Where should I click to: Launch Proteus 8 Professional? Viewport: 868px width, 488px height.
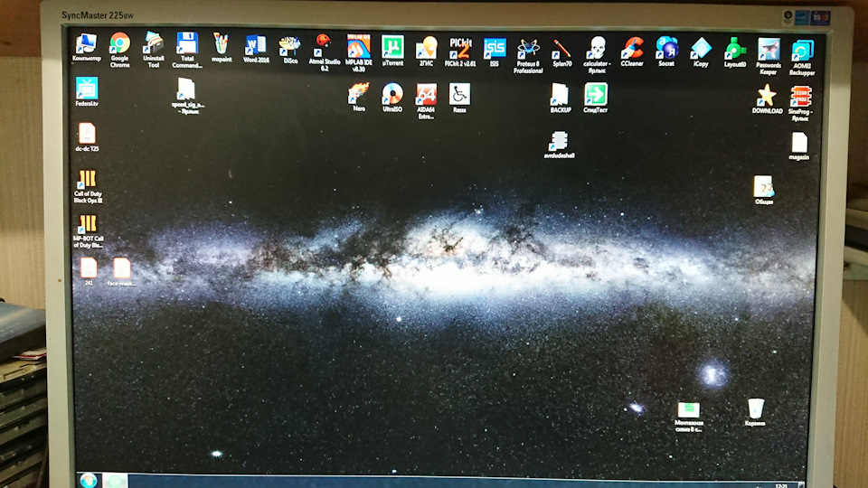coord(528,55)
